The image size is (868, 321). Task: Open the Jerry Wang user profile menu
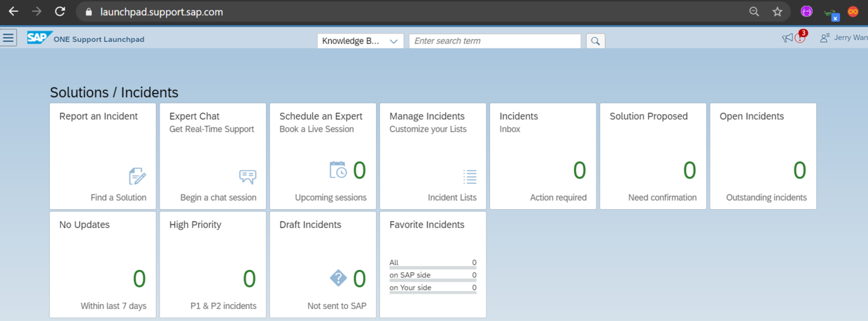[844, 38]
